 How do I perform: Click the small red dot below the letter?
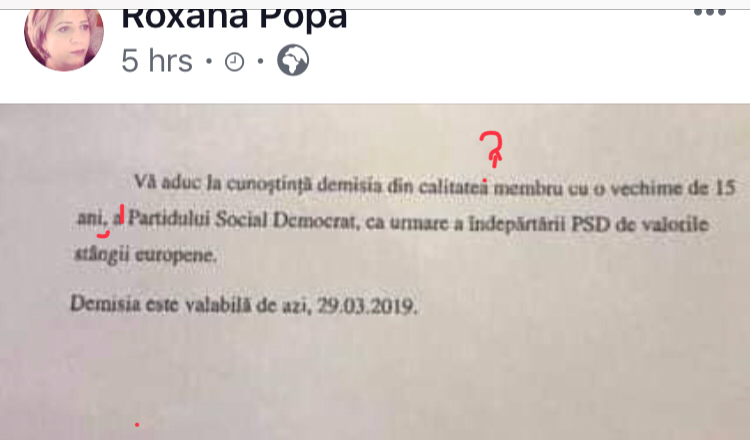tap(137, 424)
